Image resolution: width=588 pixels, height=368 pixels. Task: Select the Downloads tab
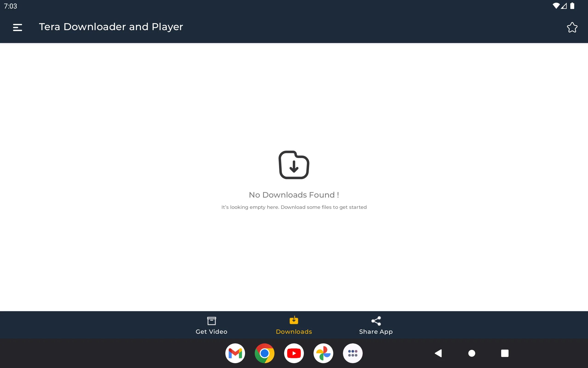(x=294, y=325)
